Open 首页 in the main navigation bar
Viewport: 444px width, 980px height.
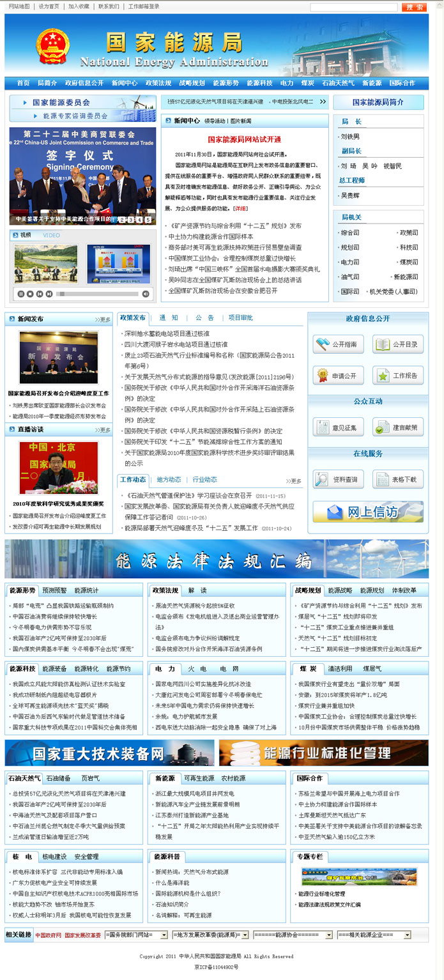(23, 83)
